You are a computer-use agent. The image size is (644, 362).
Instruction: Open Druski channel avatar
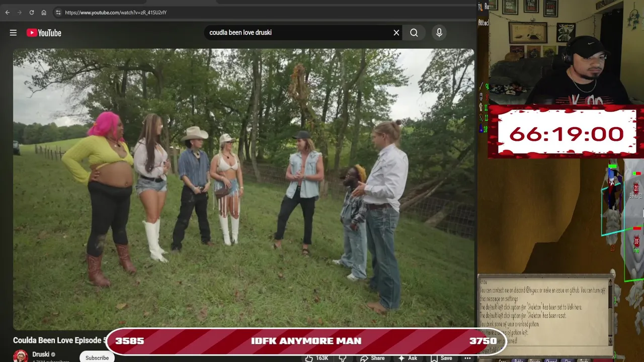pos(21,356)
